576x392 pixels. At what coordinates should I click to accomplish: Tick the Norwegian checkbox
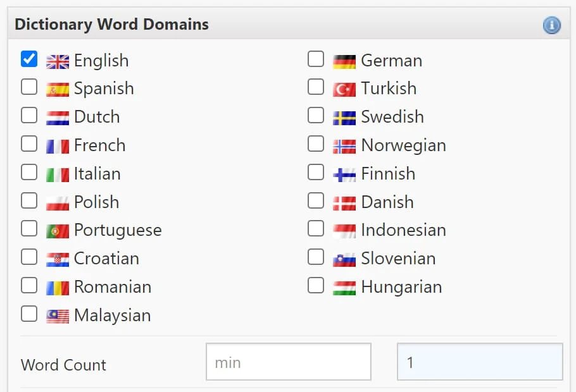pos(316,144)
